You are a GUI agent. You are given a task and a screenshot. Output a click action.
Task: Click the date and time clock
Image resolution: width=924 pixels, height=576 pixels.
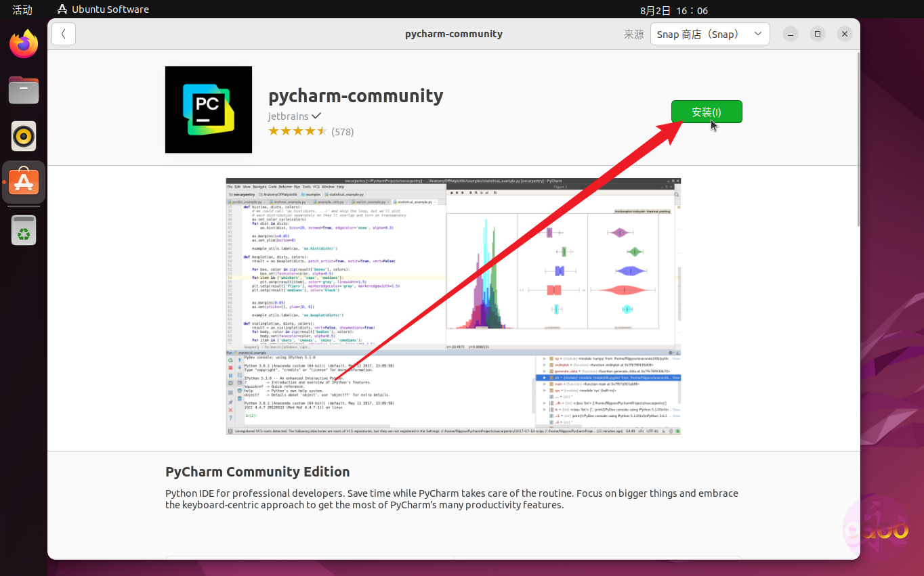[x=673, y=10]
